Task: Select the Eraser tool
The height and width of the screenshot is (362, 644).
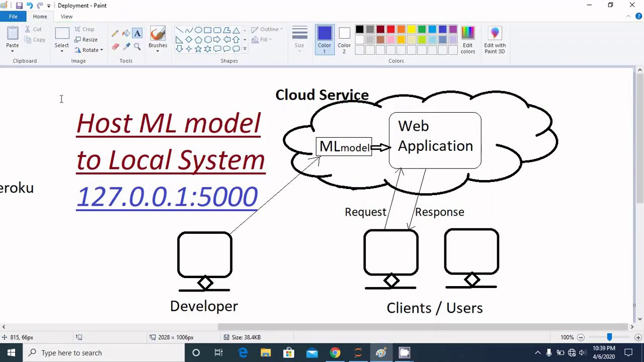Action: [115, 46]
